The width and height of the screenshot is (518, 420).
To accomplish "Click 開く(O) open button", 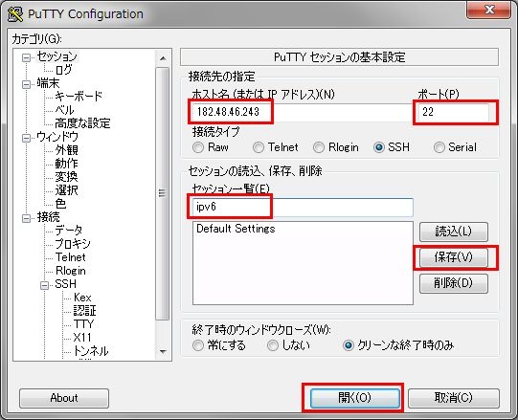I will coord(355,398).
